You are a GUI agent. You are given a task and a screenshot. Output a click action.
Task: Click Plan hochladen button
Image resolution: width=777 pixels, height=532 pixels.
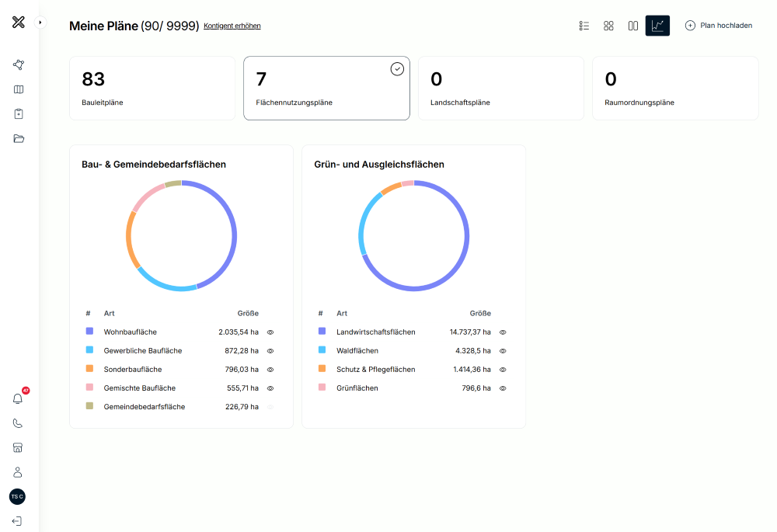pyautogui.click(x=719, y=26)
